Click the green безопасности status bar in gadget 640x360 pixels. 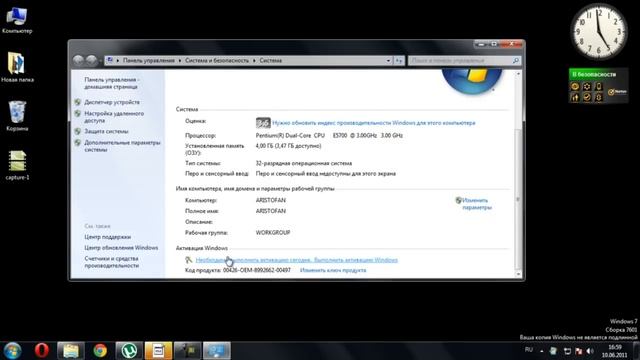pyautogui.click(x=598, y=74)
